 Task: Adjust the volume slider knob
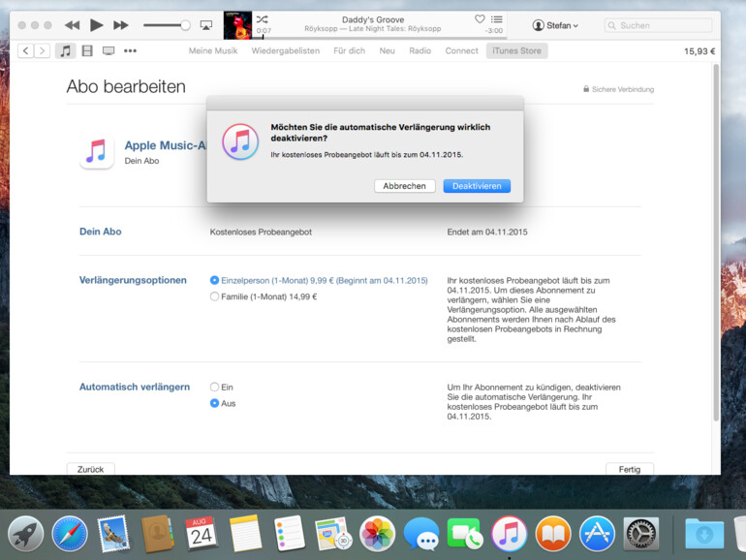[x=185, y=25]
